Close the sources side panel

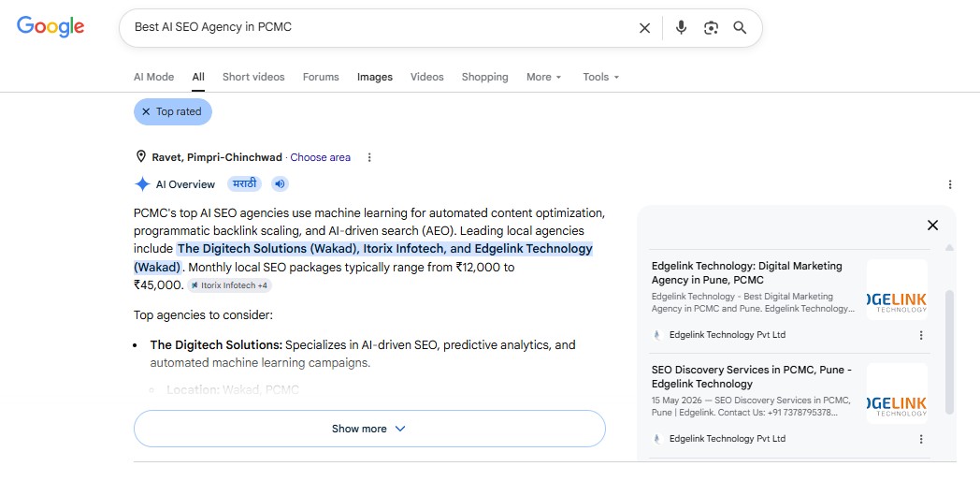[x=932, y=226]
